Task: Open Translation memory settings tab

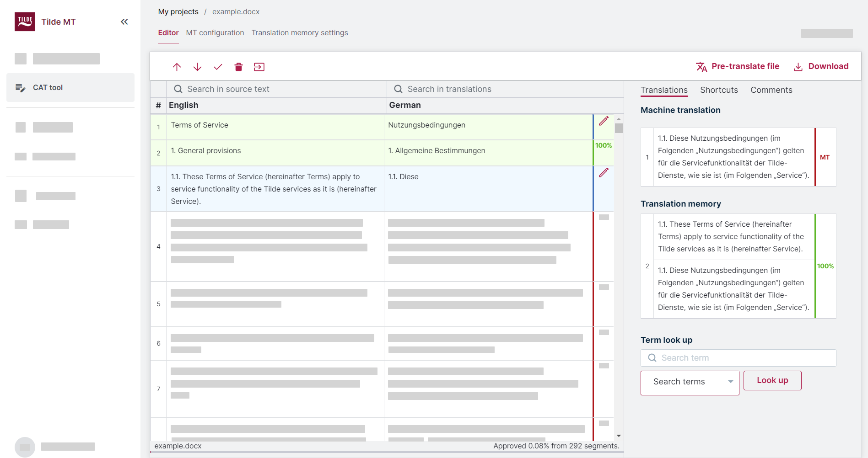Action: pos(300,32)
